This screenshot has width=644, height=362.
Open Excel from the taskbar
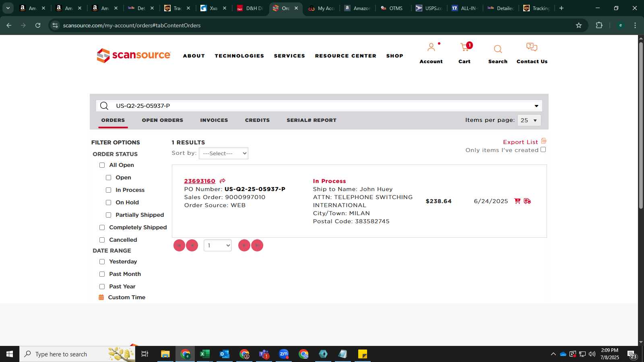(x=205, y=354)
